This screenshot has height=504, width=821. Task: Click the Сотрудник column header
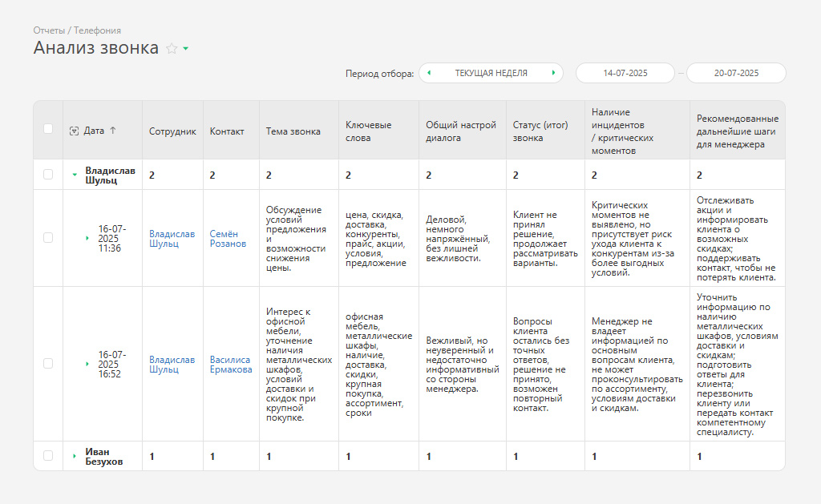pos(172,131)
